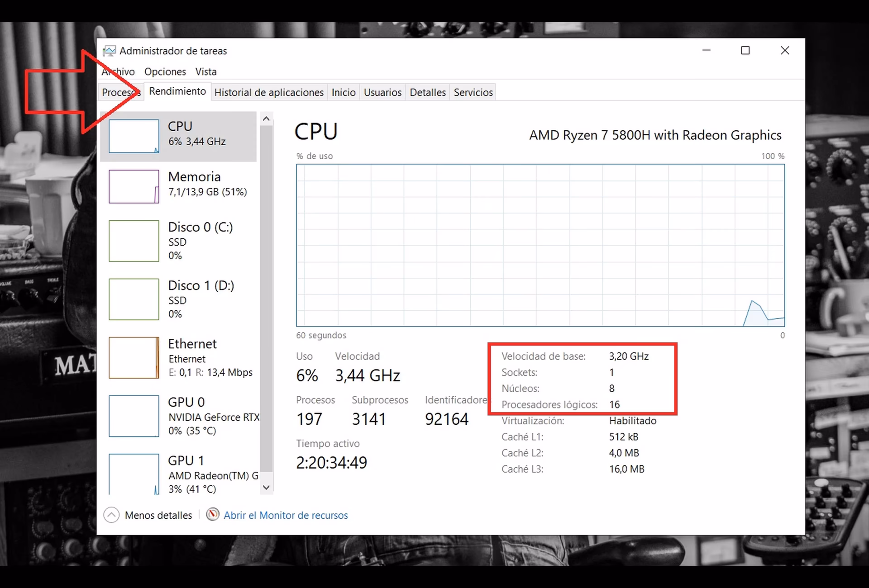Switch to the Procesos tab
The image size is (869, 588).
pyautogui.click(x=121, y=92)
